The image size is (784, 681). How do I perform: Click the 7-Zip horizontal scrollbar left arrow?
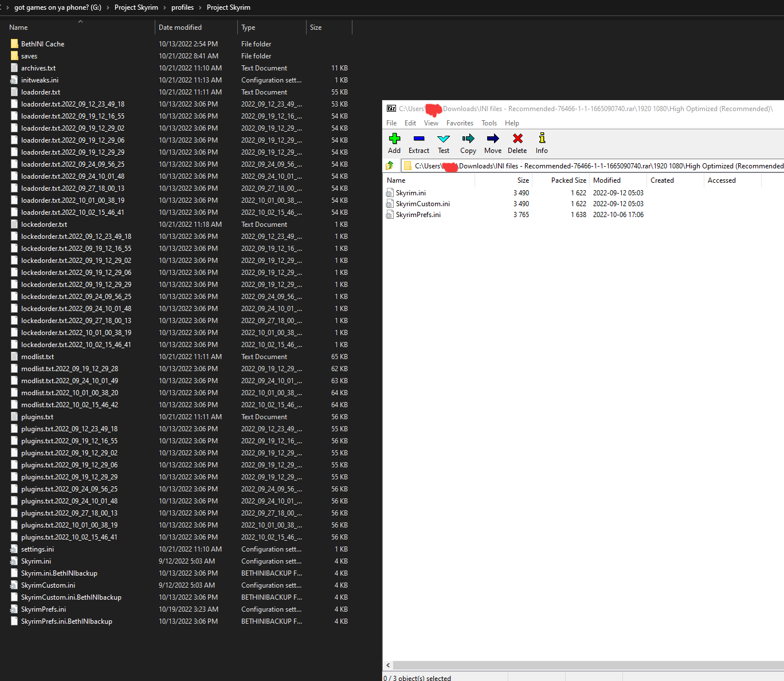pyautogui.click(x=388, y=665)
